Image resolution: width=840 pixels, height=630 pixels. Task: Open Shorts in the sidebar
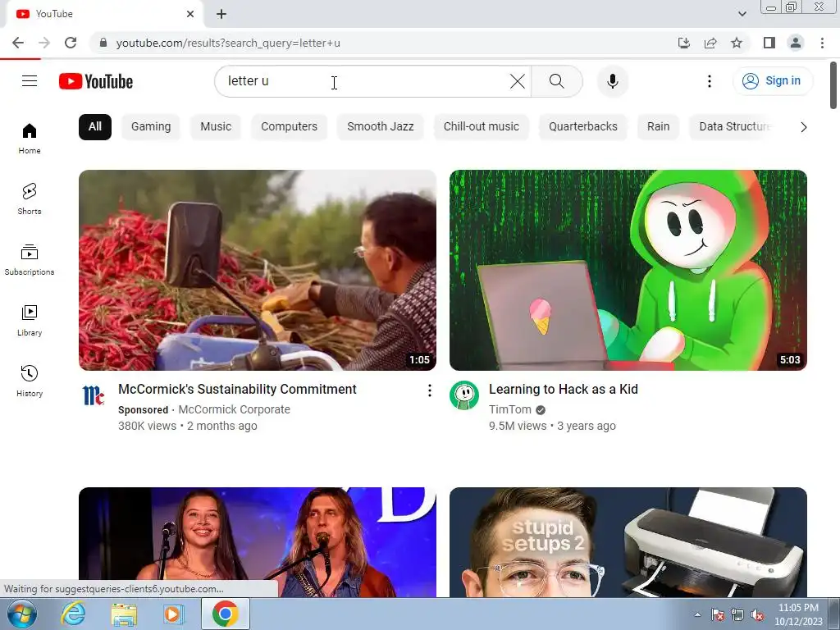tap(30, 199)
